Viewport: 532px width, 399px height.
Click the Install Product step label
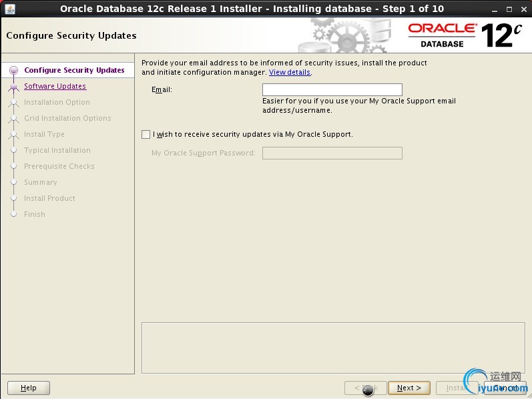tap(49, 198)
